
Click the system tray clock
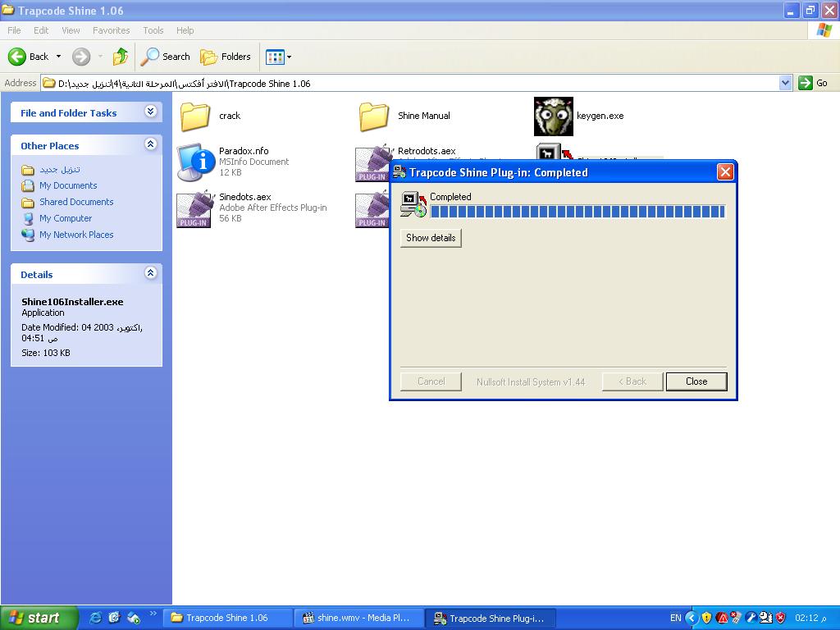[x=811, y=618]
